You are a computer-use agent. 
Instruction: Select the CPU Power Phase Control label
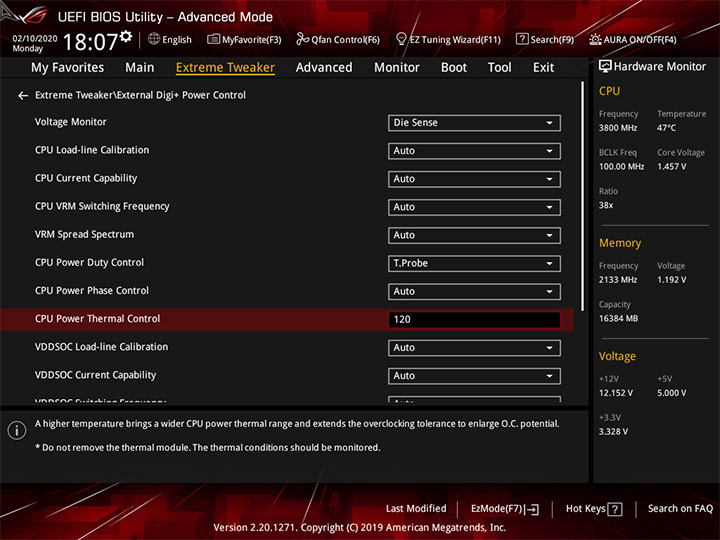[92, 291]
